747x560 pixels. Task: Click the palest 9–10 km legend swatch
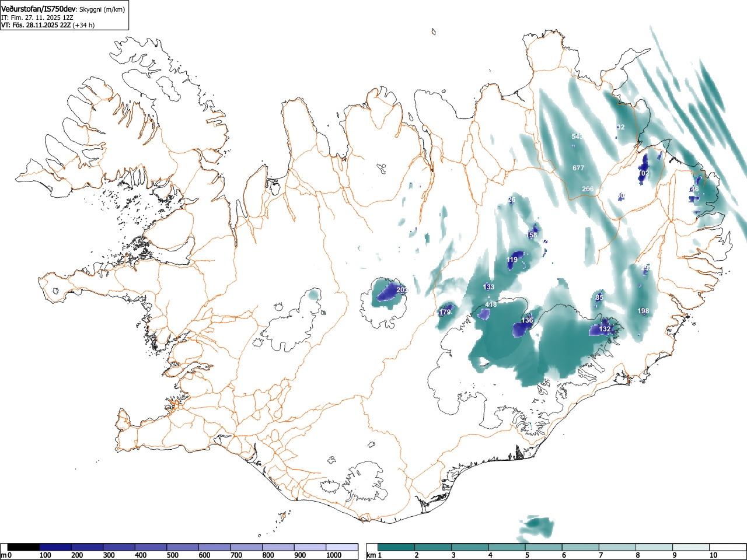pyautogui.click(x=691, y=547)
